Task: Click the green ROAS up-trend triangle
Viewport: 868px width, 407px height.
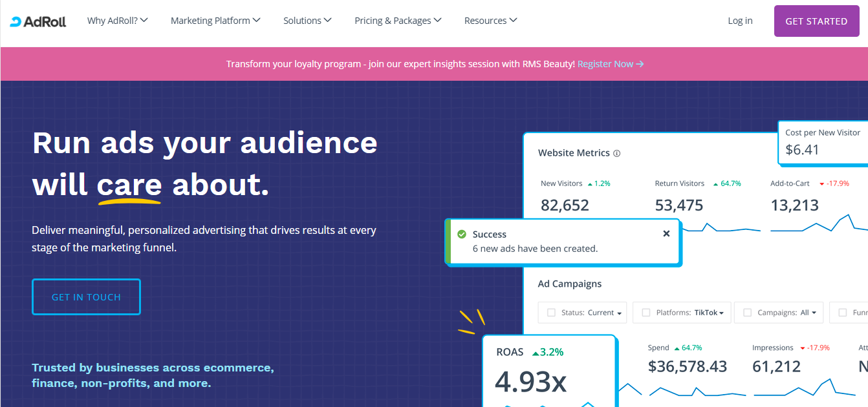Action: click(x=535, y=353)
